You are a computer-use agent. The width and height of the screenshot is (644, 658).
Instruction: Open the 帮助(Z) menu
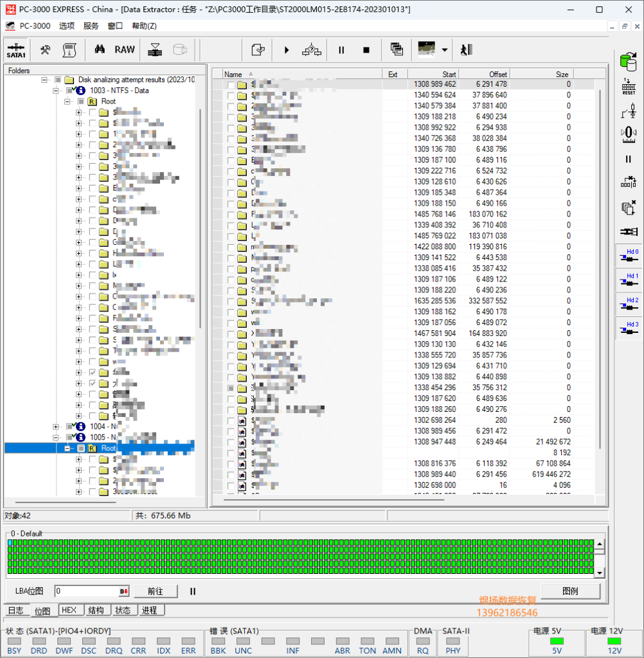pyautogui.click(x=144, y=26)
